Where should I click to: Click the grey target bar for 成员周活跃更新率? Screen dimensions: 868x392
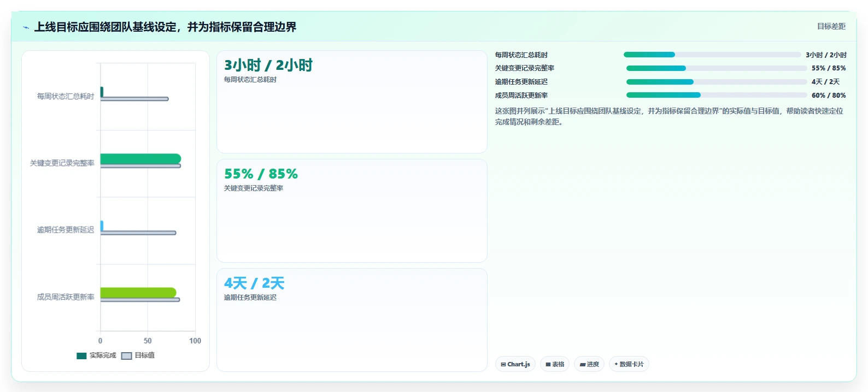tap(140, 300)
